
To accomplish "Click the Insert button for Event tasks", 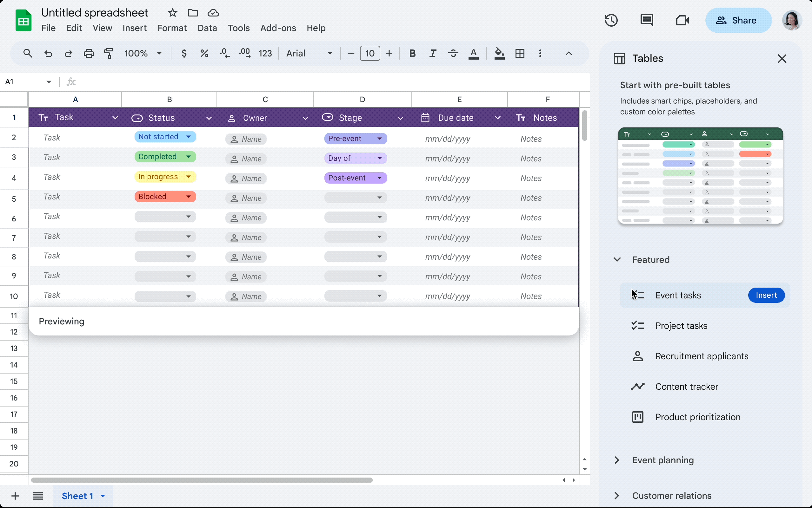I will [766, 295].
